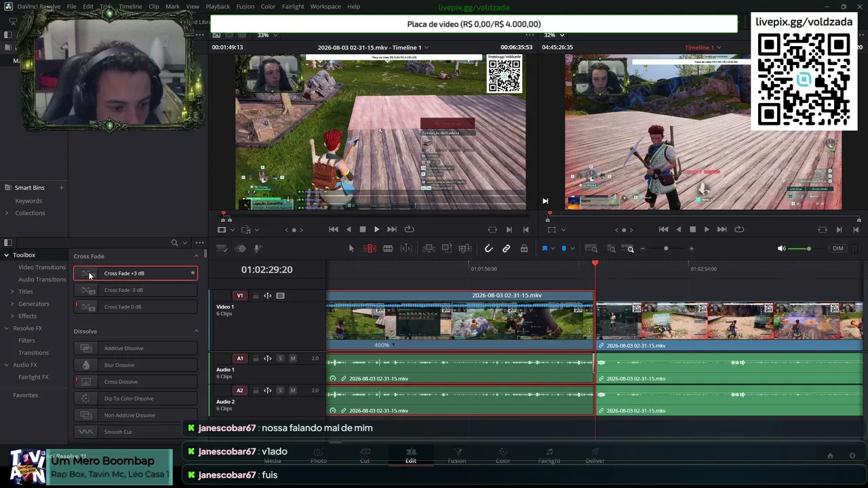Open the voiceover microphone tool
Image resolution: width=868 pixels, height=488 pixels.
pyautogui.click(x=258, y=249)
